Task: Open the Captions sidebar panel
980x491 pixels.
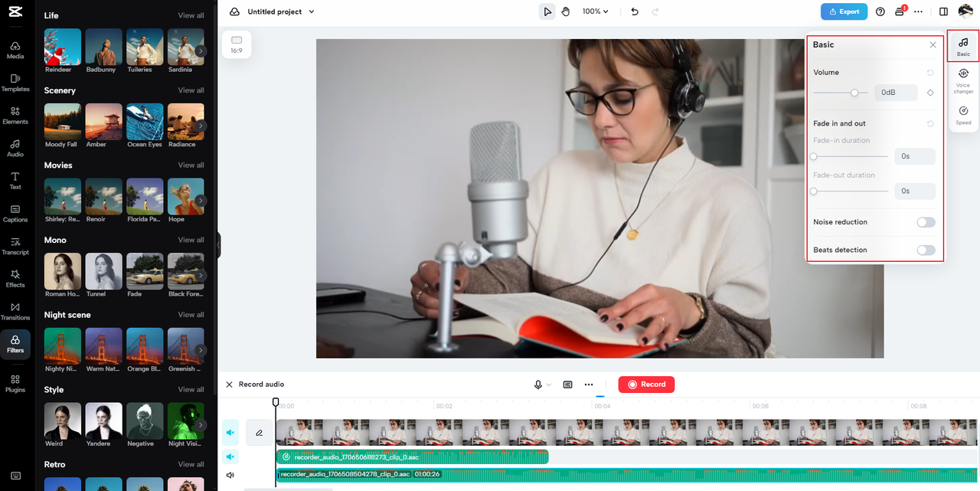Action: pos(15,213)
